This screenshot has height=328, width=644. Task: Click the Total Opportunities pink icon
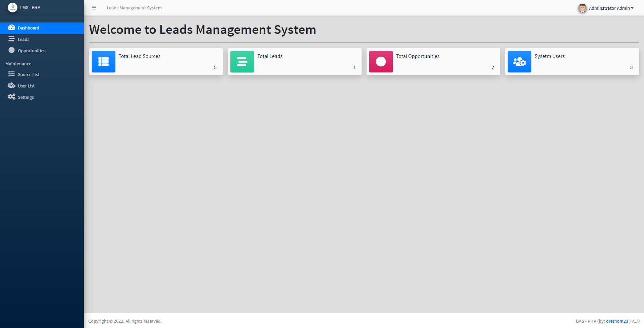coord(381,62)
